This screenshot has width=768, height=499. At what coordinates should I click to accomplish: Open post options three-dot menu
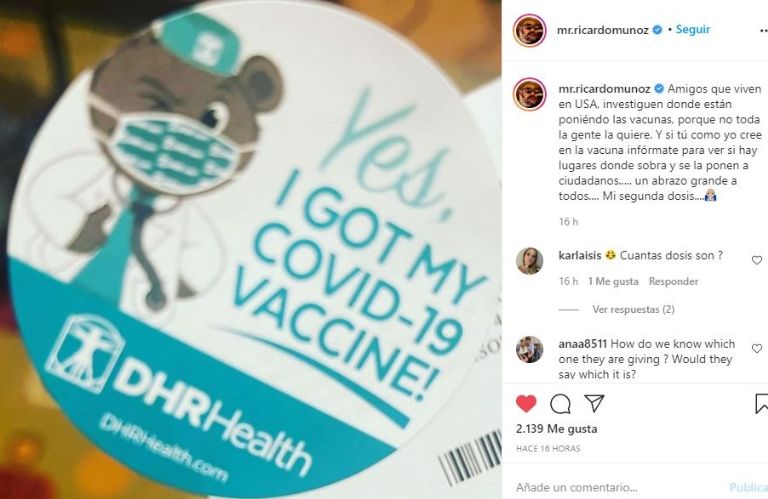[763, 30]
